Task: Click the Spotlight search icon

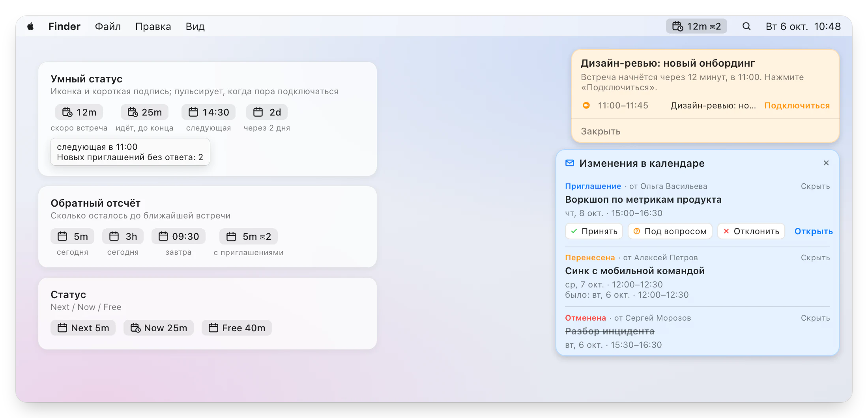Action: (746, 26)
